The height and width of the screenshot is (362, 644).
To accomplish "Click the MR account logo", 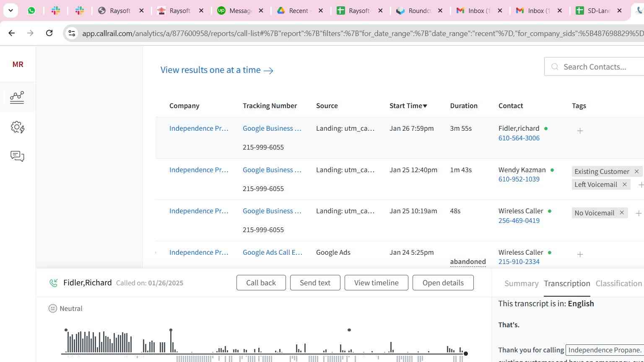I will tap(18, 64).
